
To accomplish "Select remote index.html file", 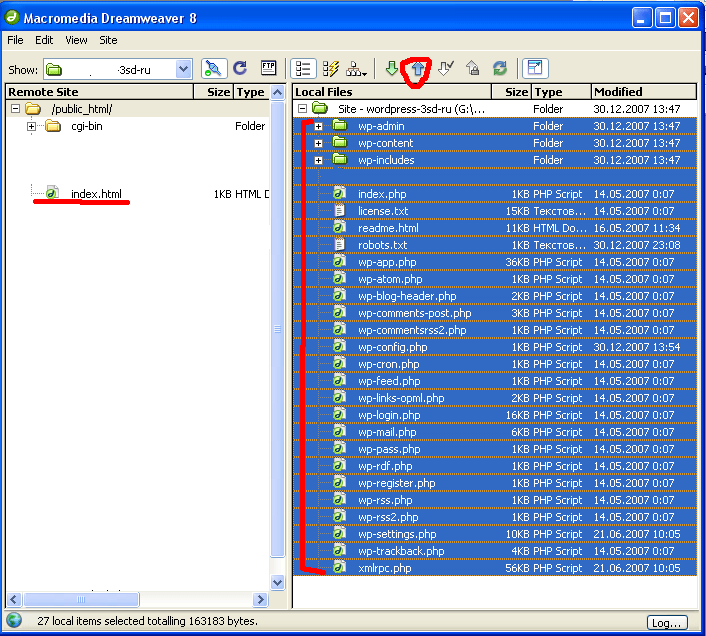I will pyautogui.click(x=96, y=194).
